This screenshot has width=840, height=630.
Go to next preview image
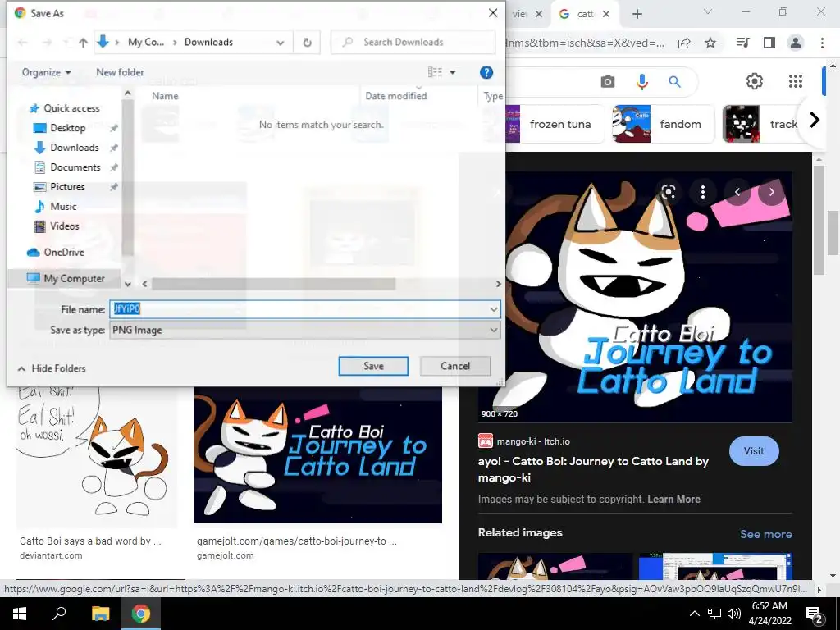pyautogui.click(x=771, y=192)
